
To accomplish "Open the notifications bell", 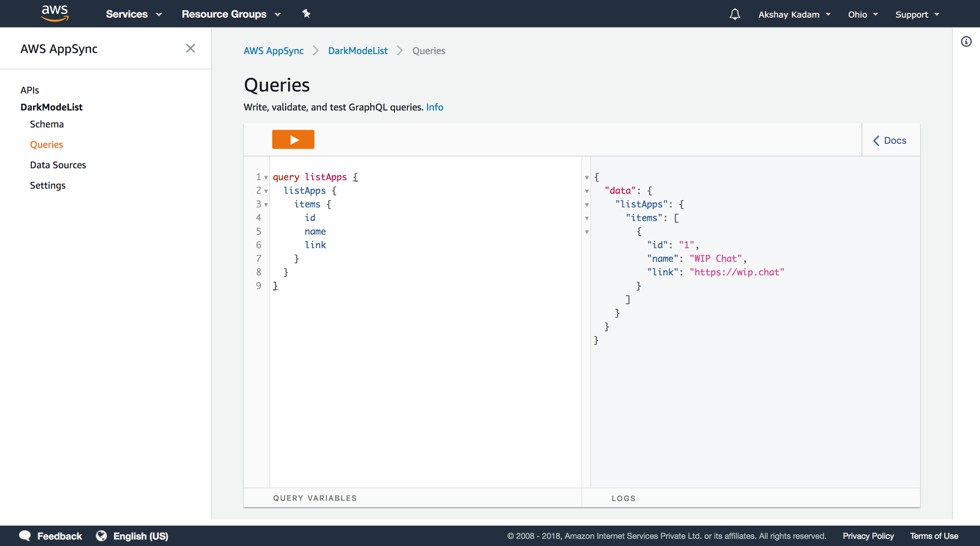I will point(735,14).
